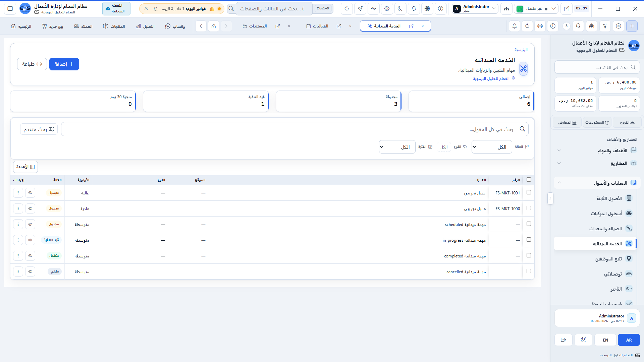
Task: Open row actions menu for the cancelled task
Action: pos(18,271)
